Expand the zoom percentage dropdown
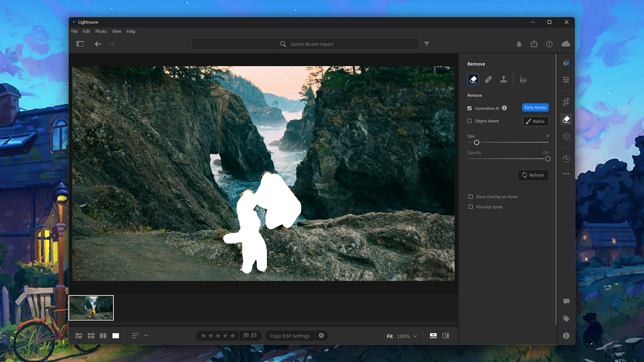This screenshot has width=644, height=362. pyautogui.click(x=415, y=336)
